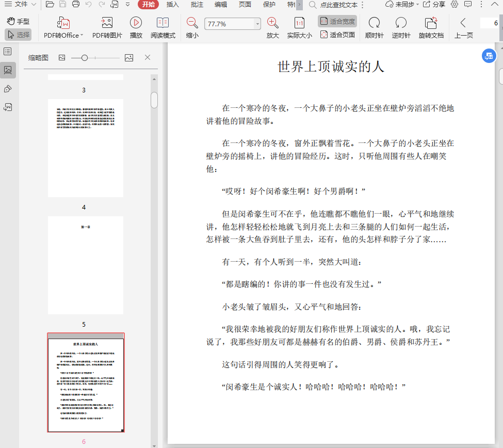
Task: Open the 未同步 cloud sync dropdown
Action: 402,5
